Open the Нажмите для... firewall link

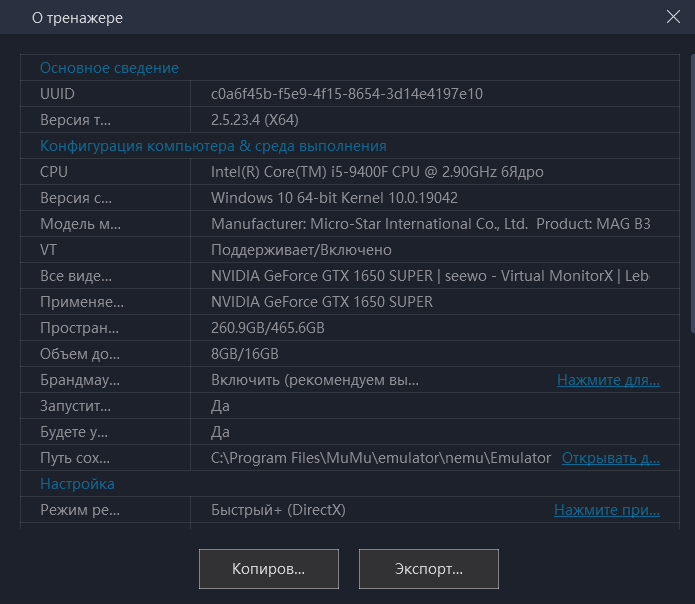point(608,380)
